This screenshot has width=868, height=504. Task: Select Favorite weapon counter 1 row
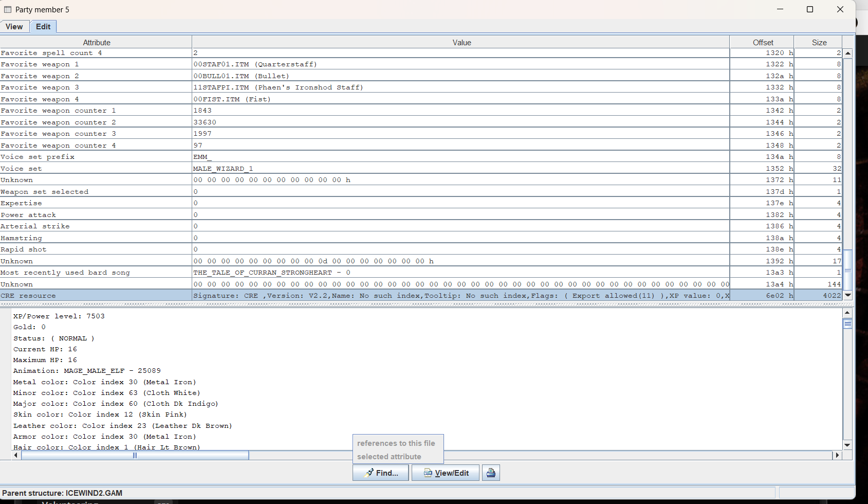421,111
